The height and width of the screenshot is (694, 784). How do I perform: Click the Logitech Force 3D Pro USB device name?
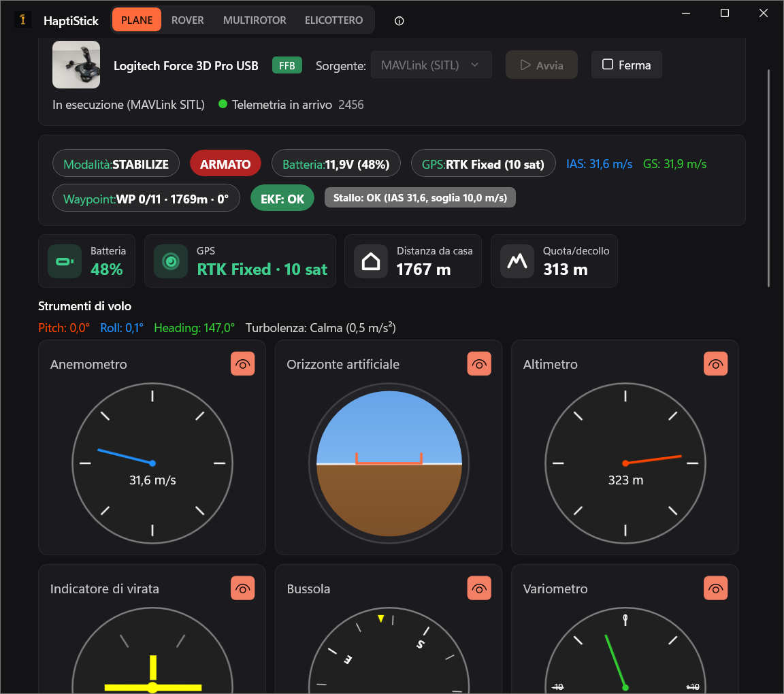[x=186, y=65]
